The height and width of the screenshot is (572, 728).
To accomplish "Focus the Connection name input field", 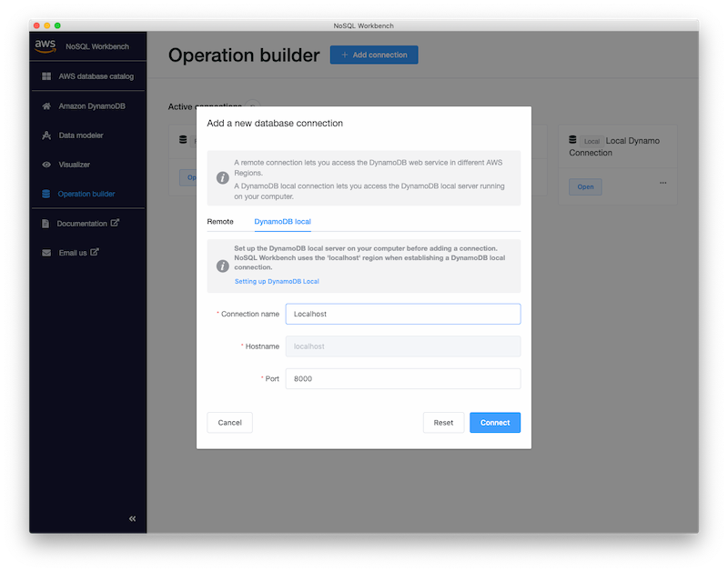I will [403, 314].
